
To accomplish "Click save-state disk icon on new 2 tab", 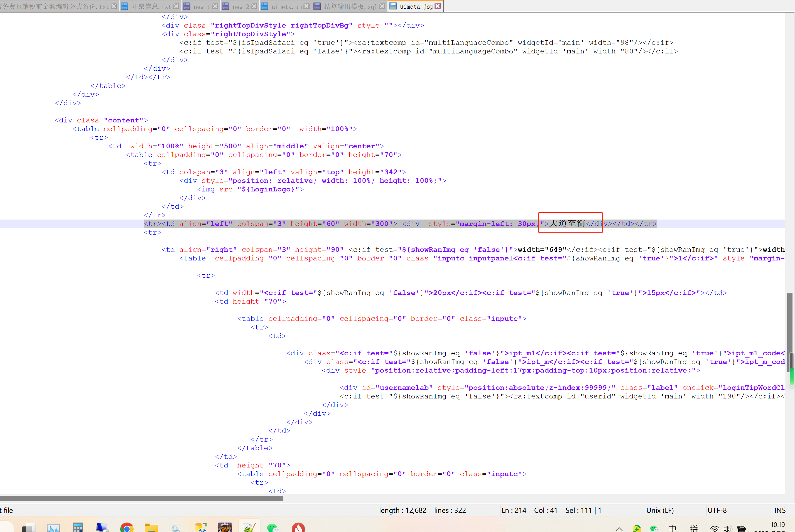I will 226,6.
